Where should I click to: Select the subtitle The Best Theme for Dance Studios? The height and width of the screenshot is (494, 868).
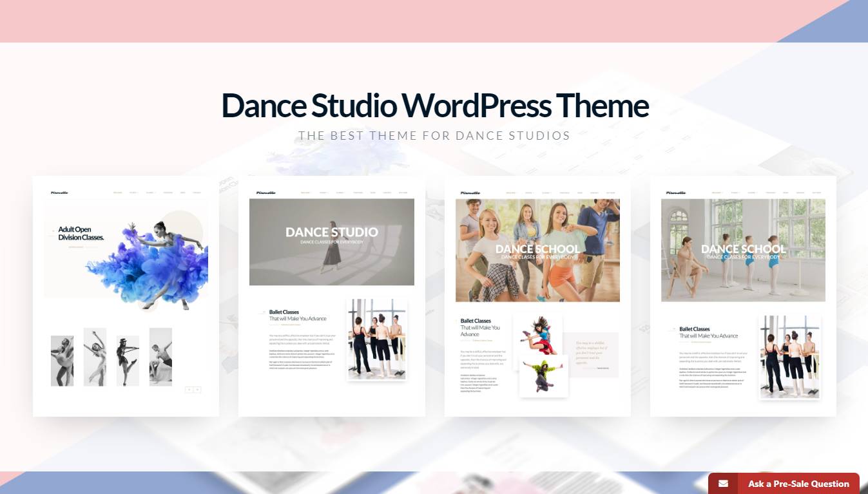[434, 136]
